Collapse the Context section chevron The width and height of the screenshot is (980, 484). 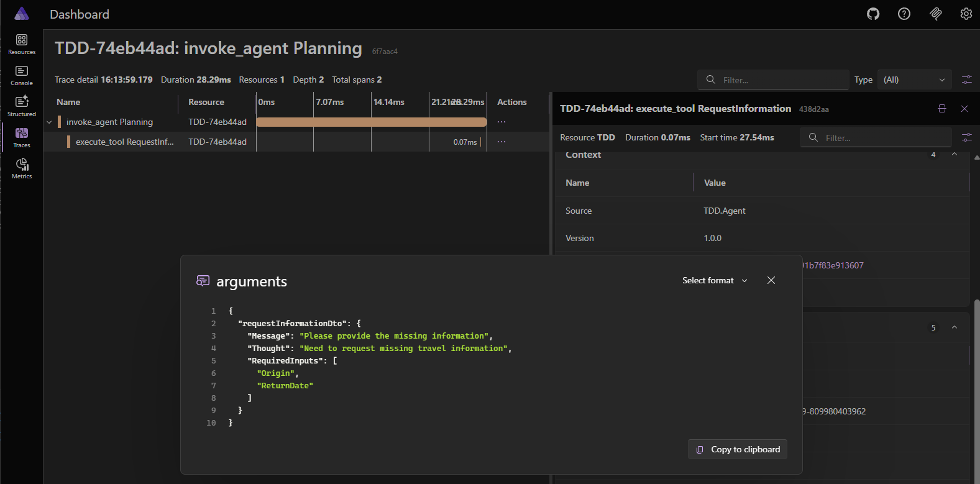pyautogui.click(x=955, y=155)
